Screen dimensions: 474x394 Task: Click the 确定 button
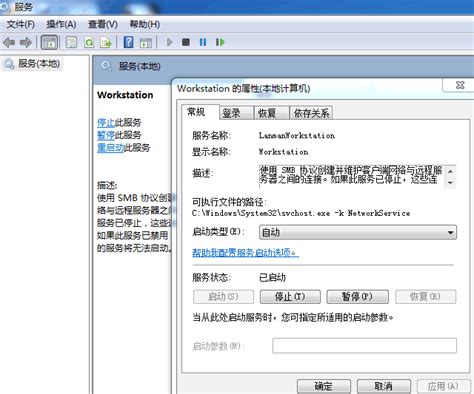(324, 386)
